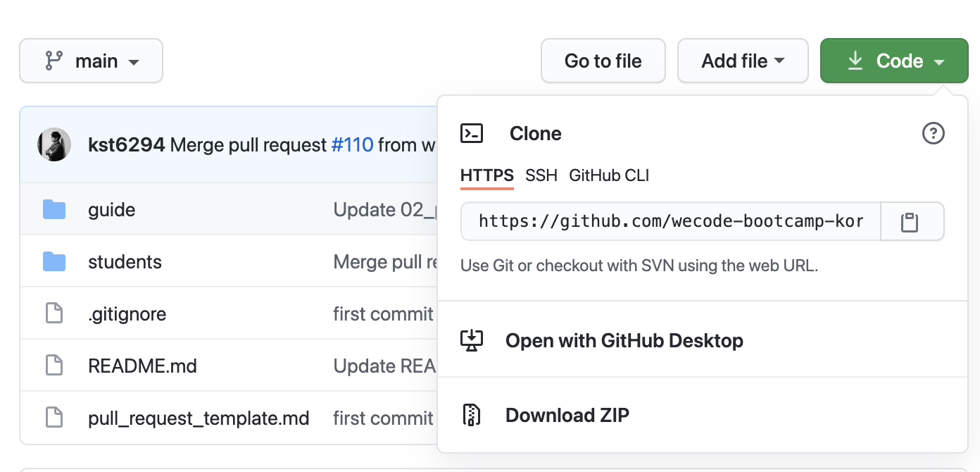Click the guide folder icon
Image resolution: width=980 pixels, height=472 pixels.
tap(54, 209)
